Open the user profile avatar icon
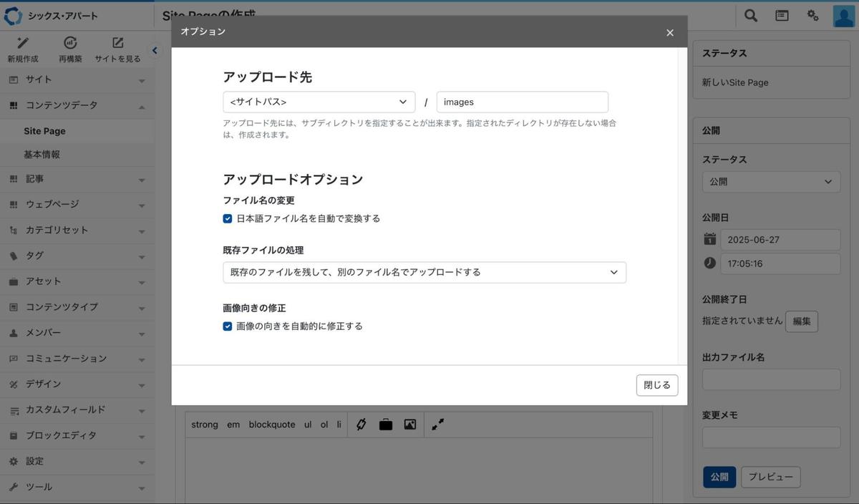This screenshot has height=504, width=859. coord(844,15)
